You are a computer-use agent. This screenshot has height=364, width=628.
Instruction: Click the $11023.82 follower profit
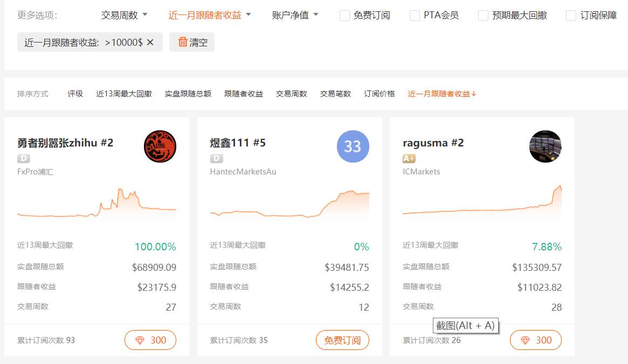pos(540,287)
